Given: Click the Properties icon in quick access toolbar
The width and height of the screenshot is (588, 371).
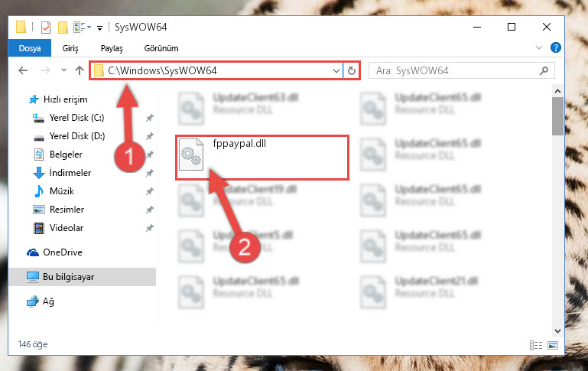Looking at the screenshot, I should click(46, 28).
